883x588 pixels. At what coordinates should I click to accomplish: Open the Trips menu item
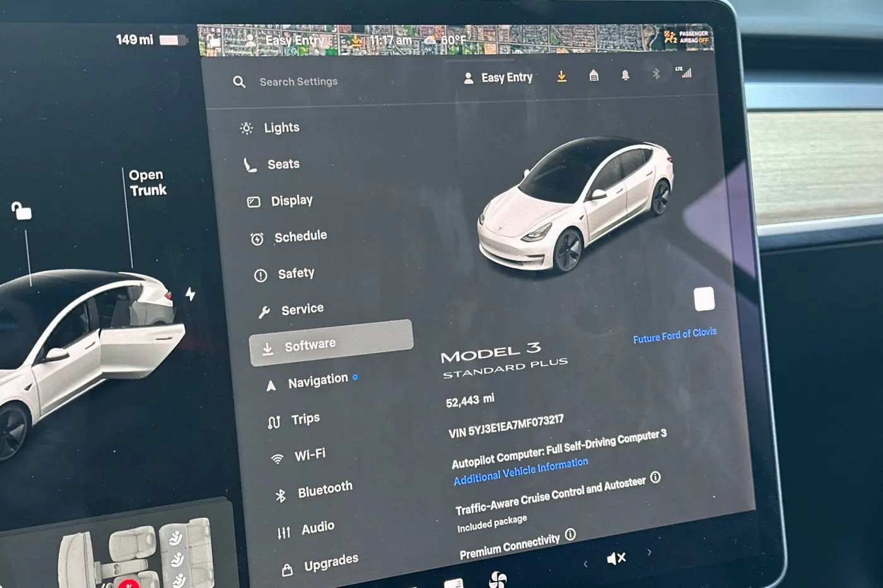coord(294,420)
